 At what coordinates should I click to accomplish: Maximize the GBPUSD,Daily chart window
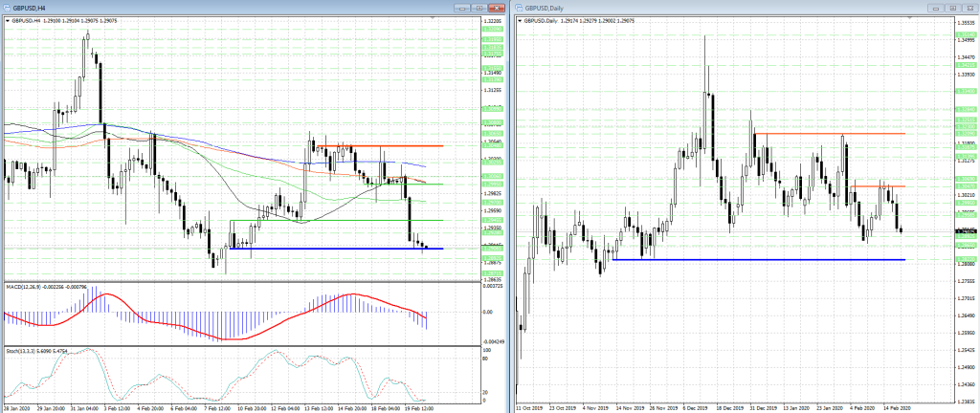[953, 7]
